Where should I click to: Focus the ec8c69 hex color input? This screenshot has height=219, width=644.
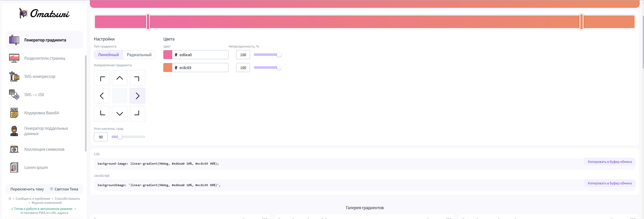(x=200, y=68)
